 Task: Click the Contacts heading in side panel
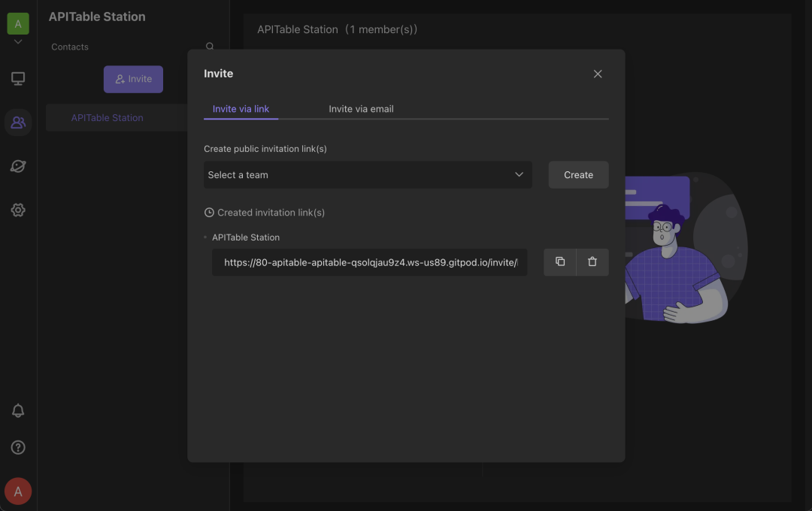coord(70,47)
